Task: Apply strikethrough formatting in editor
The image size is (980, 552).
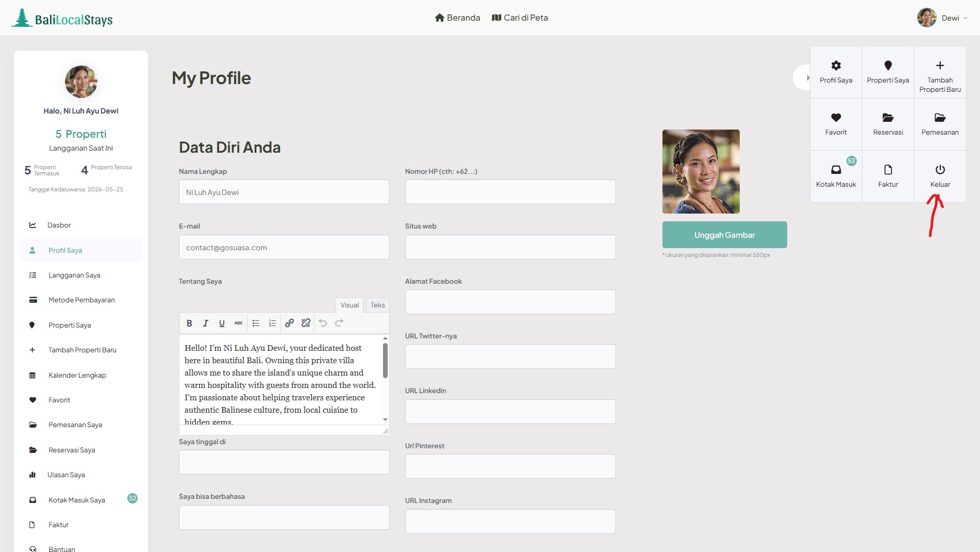Action: 238,323
